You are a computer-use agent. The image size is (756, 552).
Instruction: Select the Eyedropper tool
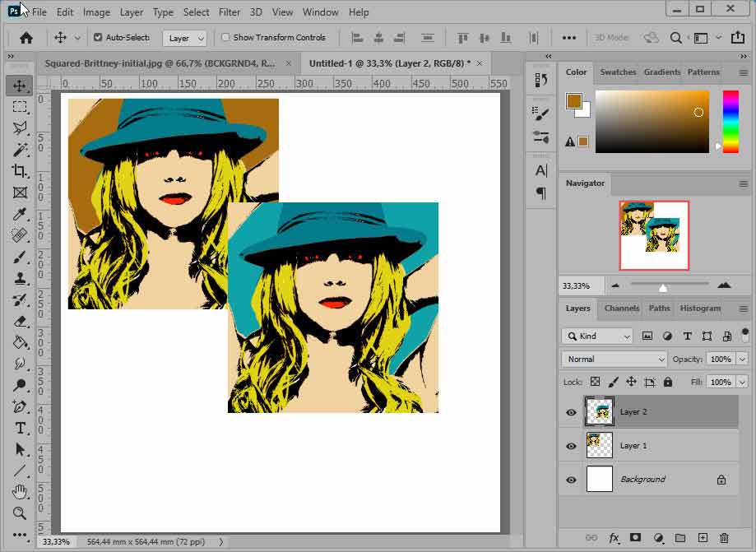point(19,214)
